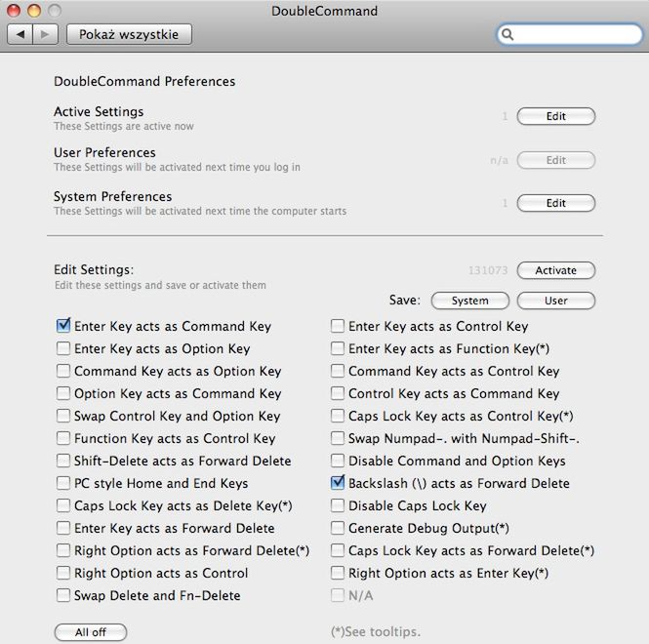Enable Enter Key acts as Control Key
Image resolution: width=649 pixels, height=644 pixels.
pos(338,326)
